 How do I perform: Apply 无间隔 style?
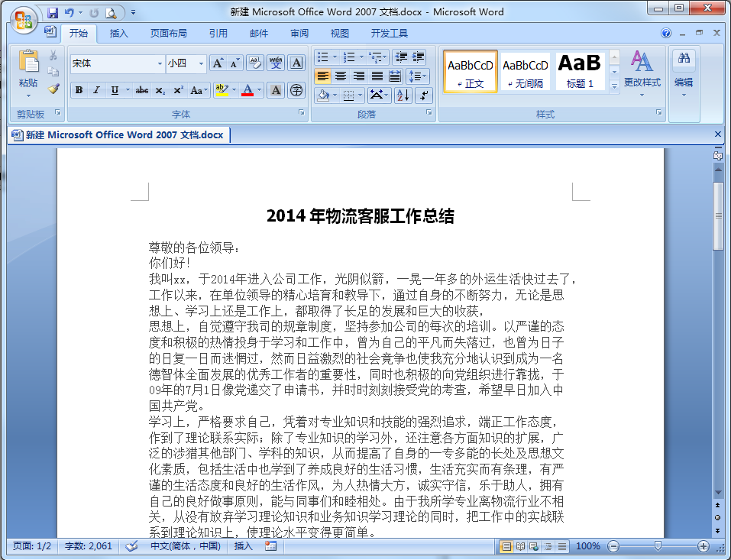526,72
